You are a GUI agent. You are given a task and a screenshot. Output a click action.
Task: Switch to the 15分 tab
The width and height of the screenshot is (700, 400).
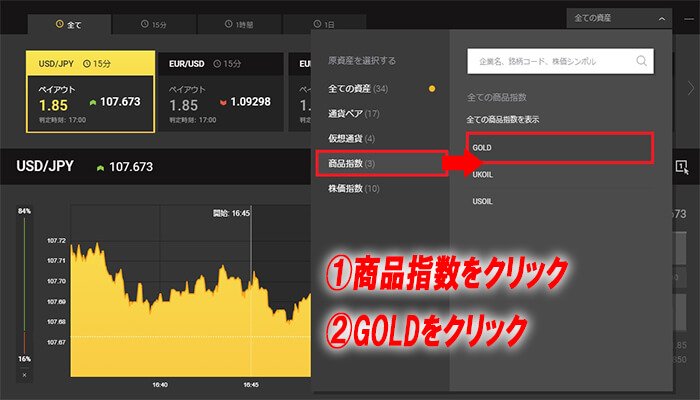coord(154,25)
